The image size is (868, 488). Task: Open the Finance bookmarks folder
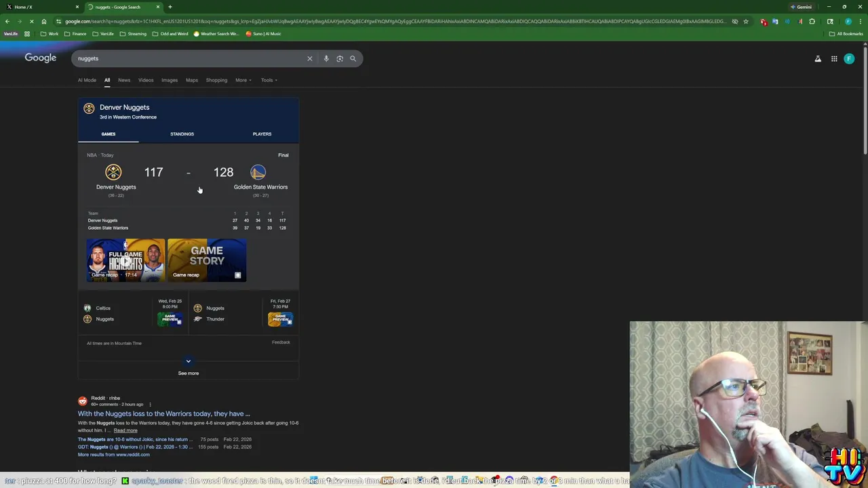[x=75, y=34]
